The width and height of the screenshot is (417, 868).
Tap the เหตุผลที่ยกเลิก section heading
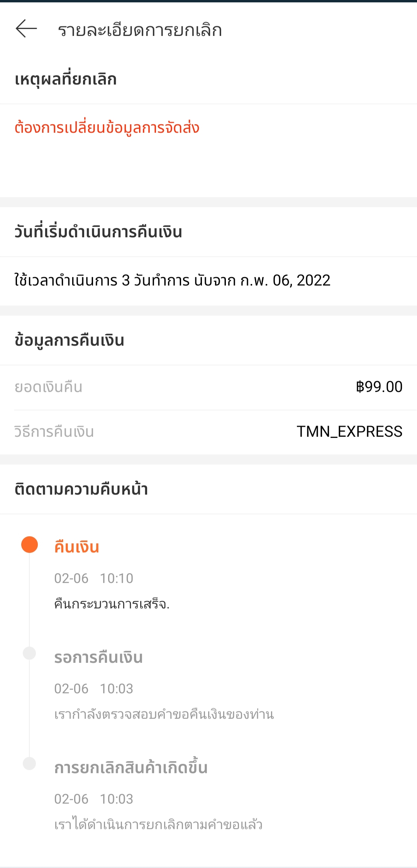point(66,79)
